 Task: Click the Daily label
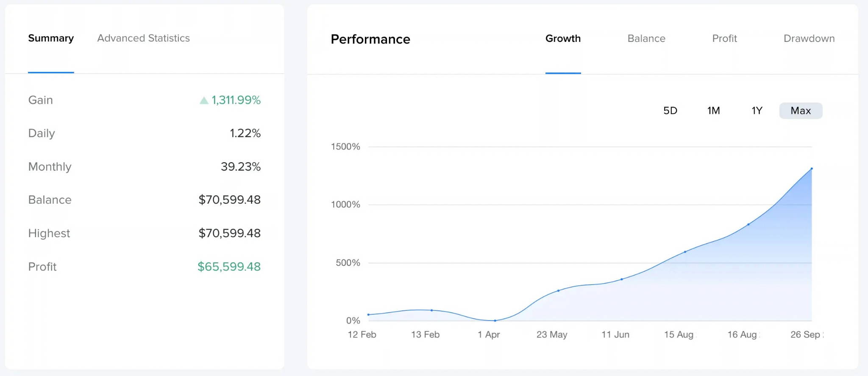(x=42, y=133)
